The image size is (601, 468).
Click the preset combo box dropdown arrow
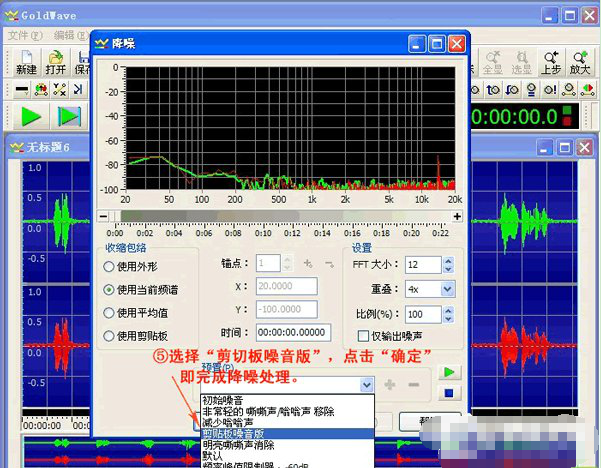tap(367, 385)
